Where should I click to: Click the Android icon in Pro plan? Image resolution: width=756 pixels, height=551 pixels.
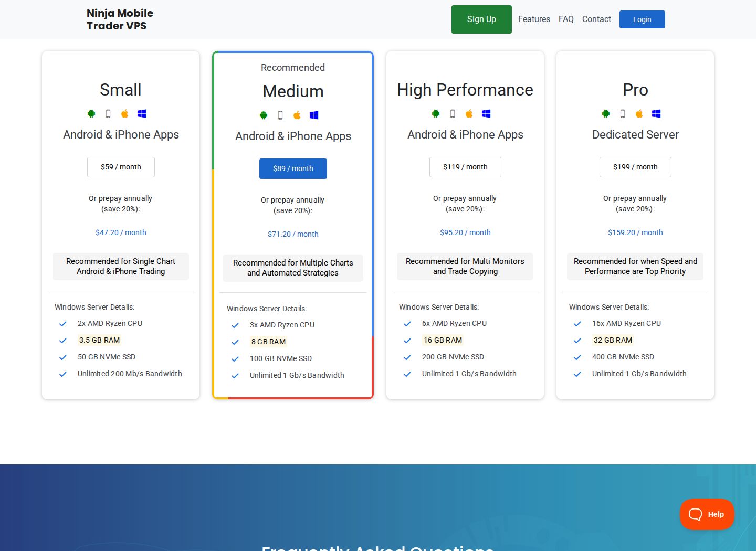(606, 113)
